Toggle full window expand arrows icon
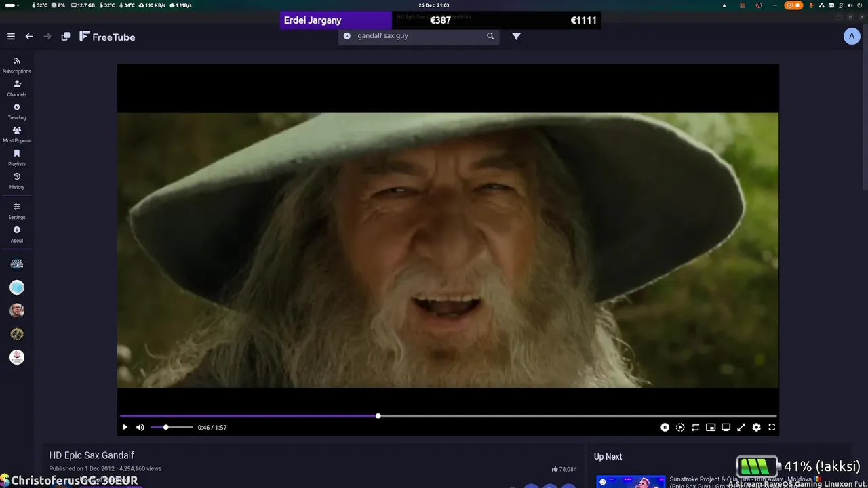Viewport: 868px width, 488px height. [x=741, y=427]
